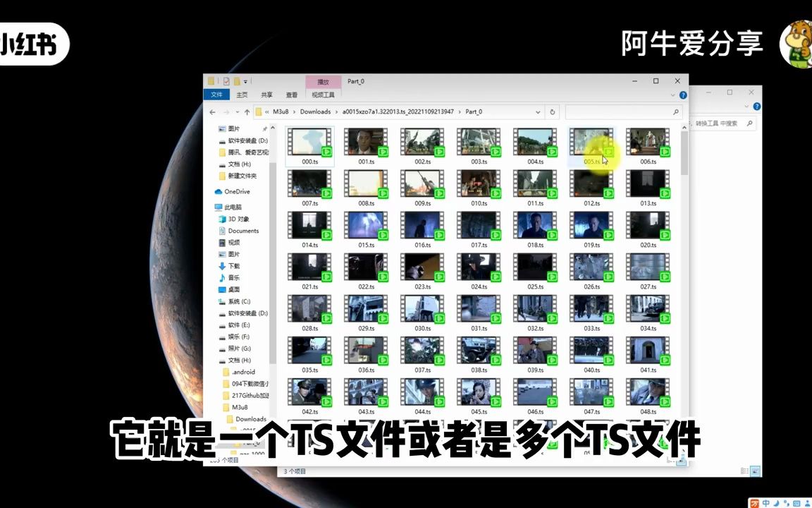Select the OneDrive item in the sidebar
The width and height of the screenshot is (812, 508).
[x=233, y=191]
